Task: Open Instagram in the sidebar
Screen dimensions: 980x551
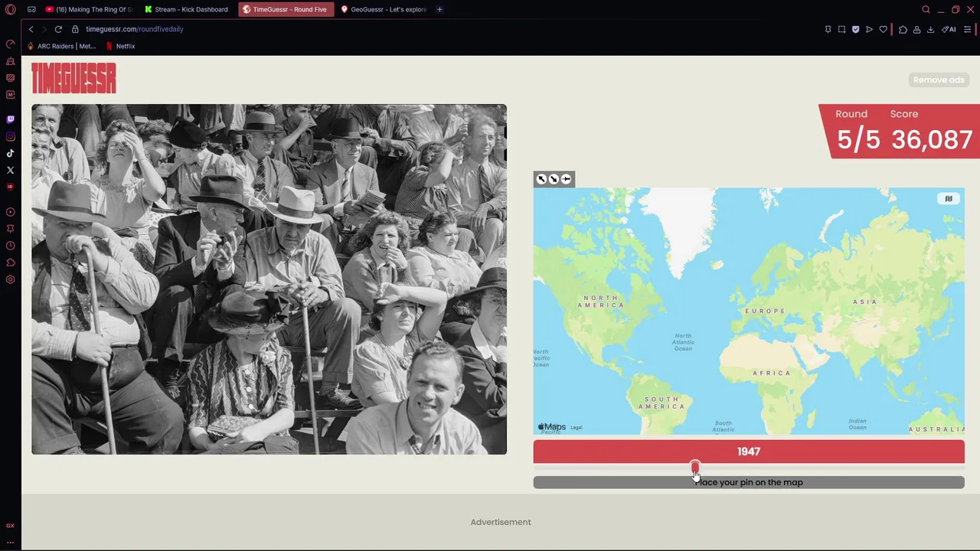Action: [x=10, y=136]
